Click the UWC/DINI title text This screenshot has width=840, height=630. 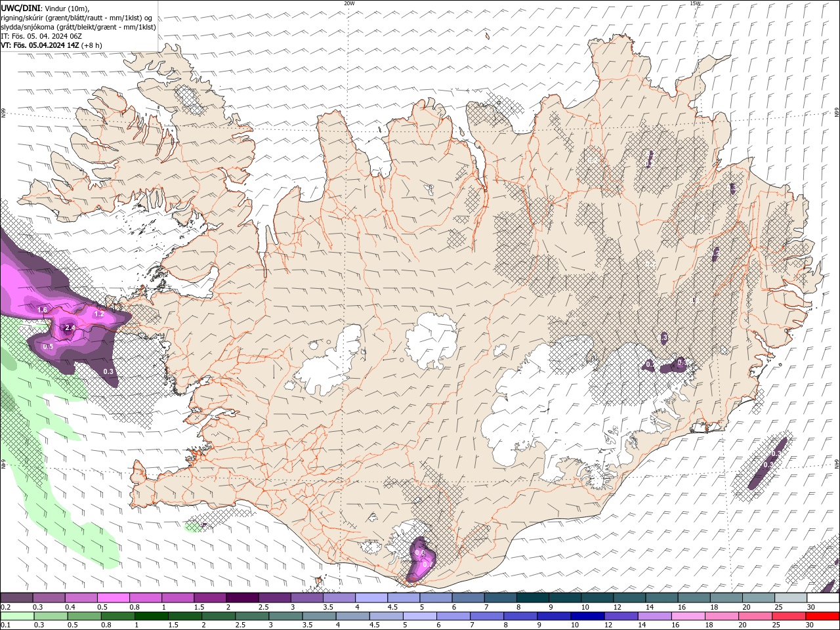point(20,7)
